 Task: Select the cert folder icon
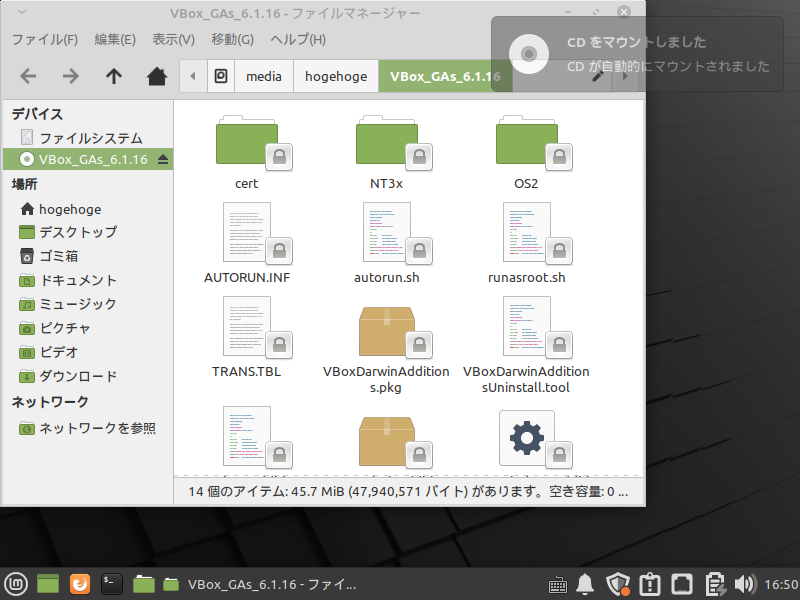click(247, 142)
